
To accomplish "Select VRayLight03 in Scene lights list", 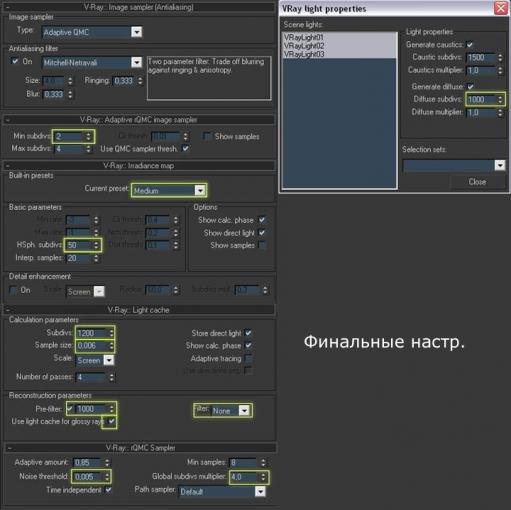I will coord(304,54).
